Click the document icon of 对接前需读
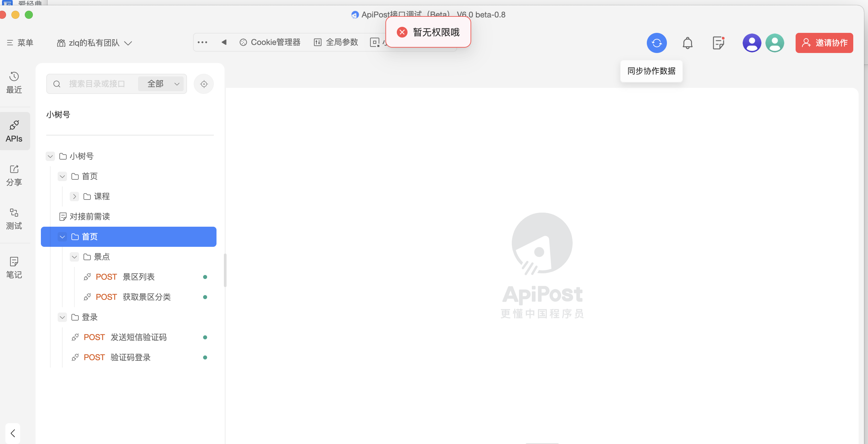Image resolution: width=868 pixels, height=444 pixels. [x=63, y=216]
